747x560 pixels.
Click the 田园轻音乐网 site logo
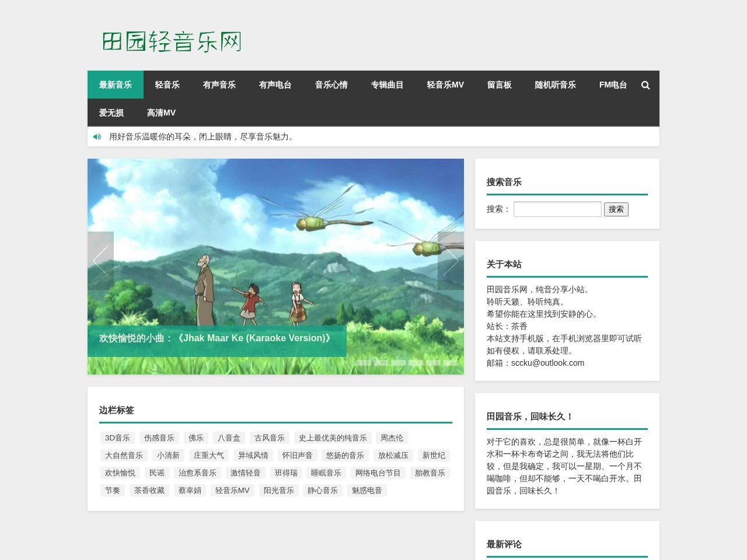point(170,41)
